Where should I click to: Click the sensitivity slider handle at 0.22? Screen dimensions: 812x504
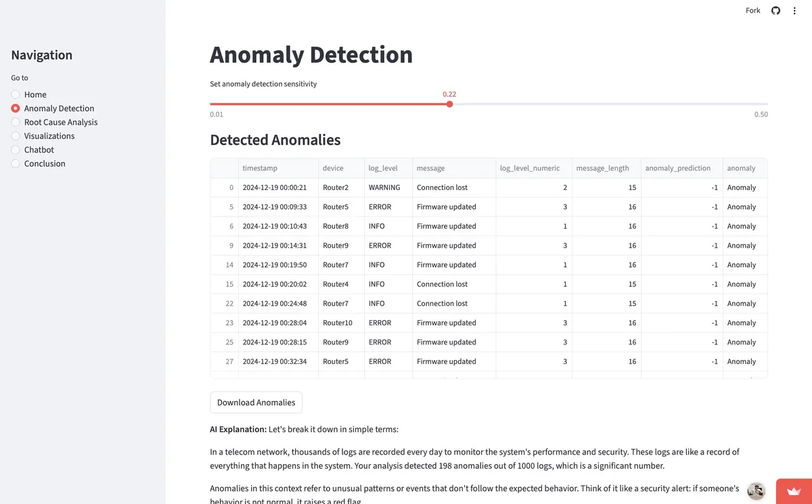[x=449, y=104]
